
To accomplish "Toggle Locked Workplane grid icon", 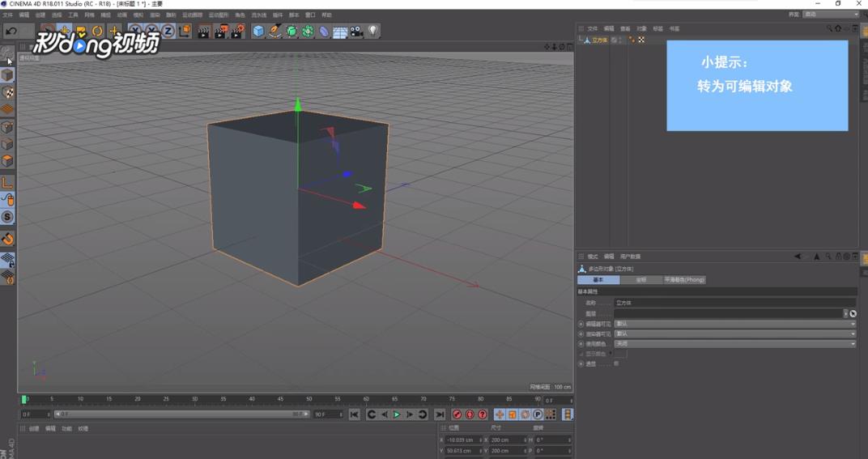I will (x=7, y=260).
